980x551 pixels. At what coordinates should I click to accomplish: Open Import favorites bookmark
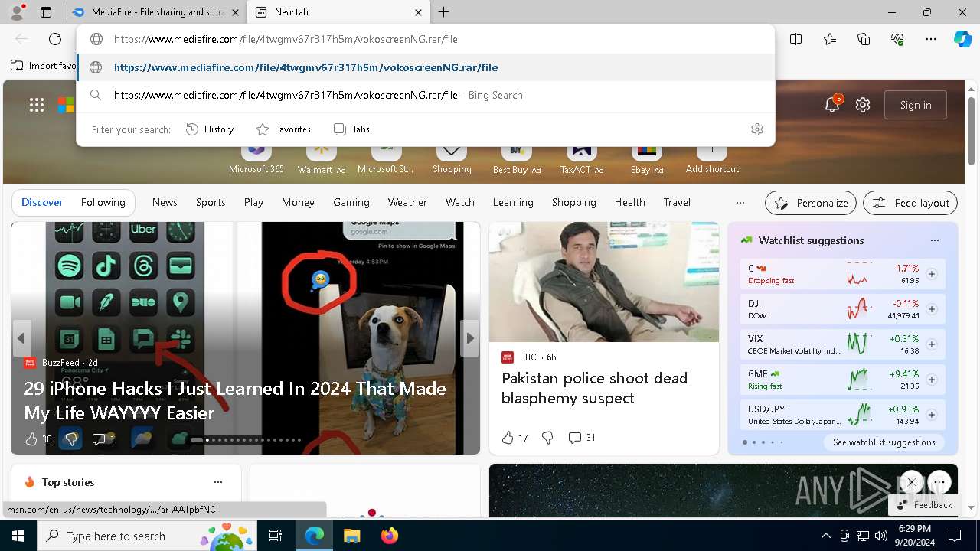[44, 66]
